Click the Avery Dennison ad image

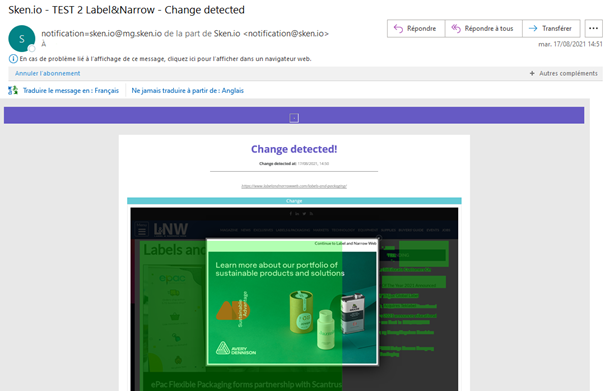pos(292,307)
